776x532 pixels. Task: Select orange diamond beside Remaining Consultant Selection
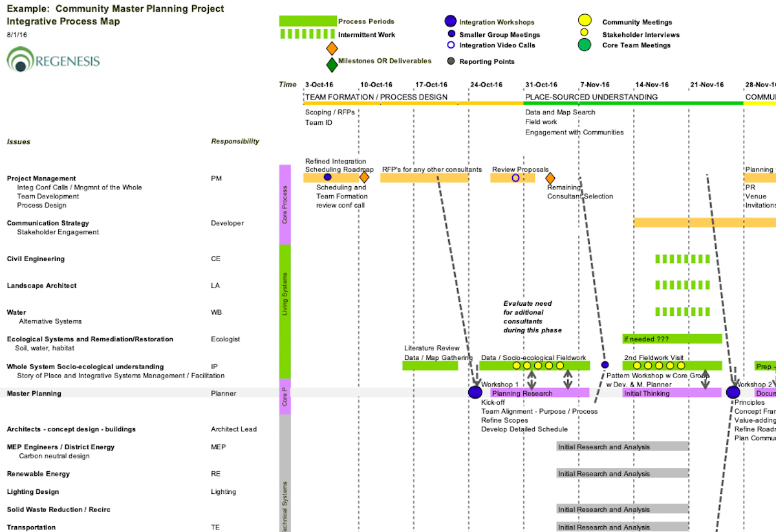coord(550,178)
